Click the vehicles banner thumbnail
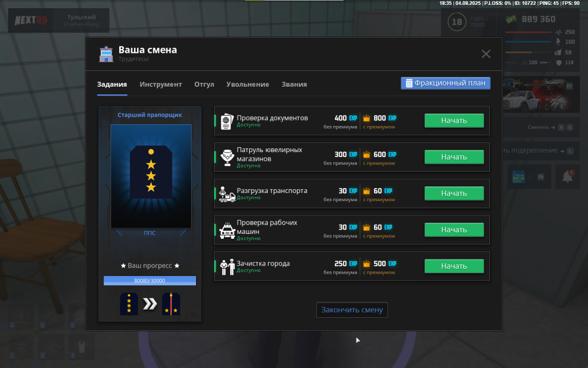The image size is (588, 368). coord(541,95)
